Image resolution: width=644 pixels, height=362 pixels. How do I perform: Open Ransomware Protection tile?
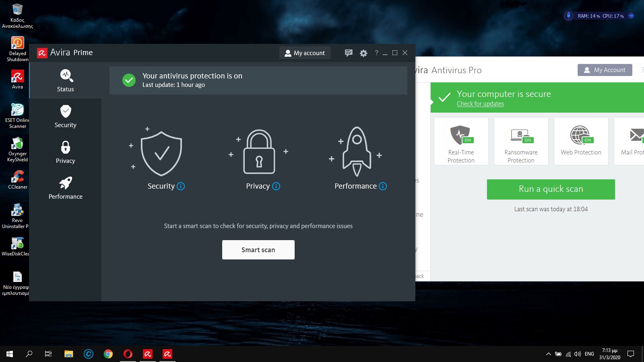(521, 141)
